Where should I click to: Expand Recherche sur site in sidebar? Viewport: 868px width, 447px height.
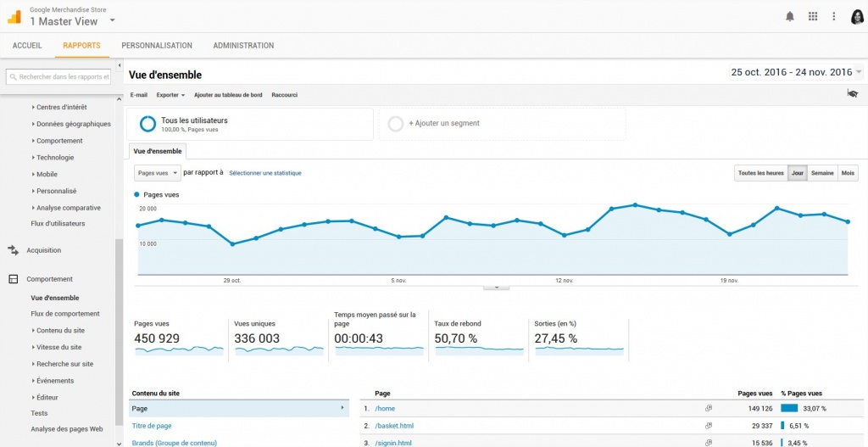[63, 364]
